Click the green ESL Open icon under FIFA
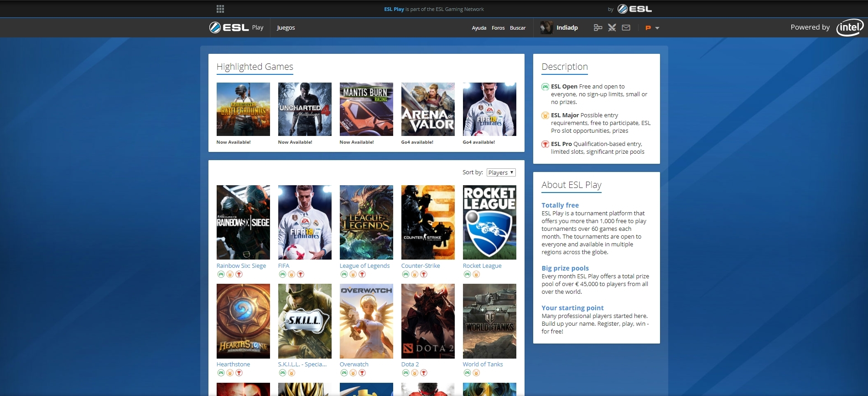The height and width of the screenshot is (396, 868). tap(282, 274)
